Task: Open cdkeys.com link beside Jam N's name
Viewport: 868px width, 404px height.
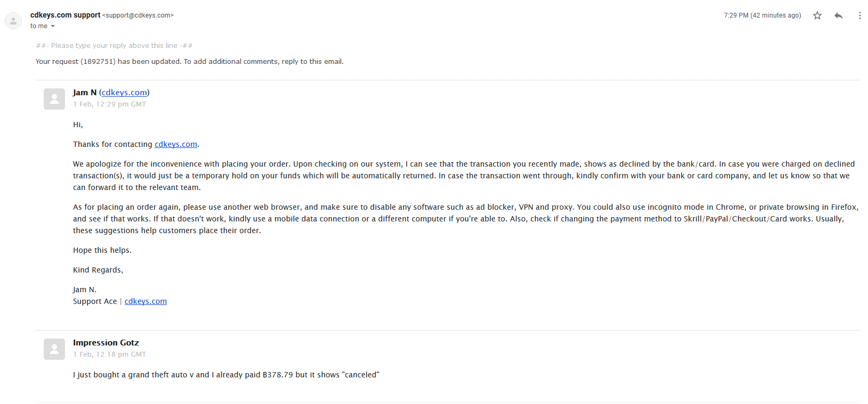Action: point(124,93)
